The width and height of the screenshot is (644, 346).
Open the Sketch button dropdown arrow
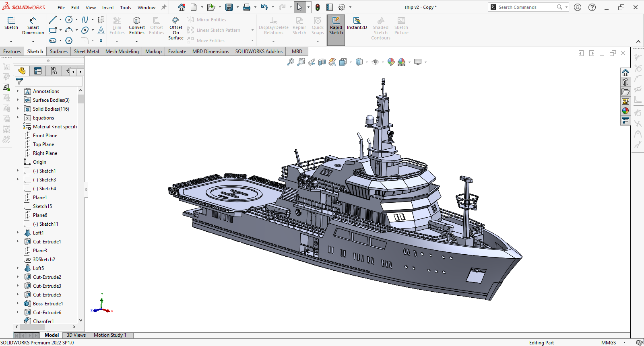point(11,41)
